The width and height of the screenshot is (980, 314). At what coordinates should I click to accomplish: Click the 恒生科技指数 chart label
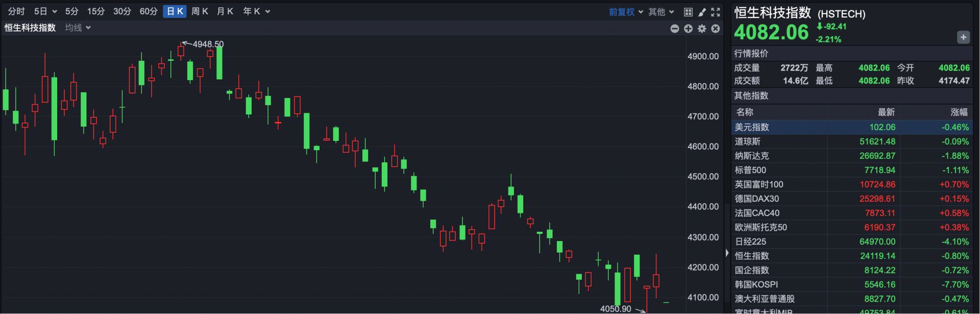(x=30, y=28)
